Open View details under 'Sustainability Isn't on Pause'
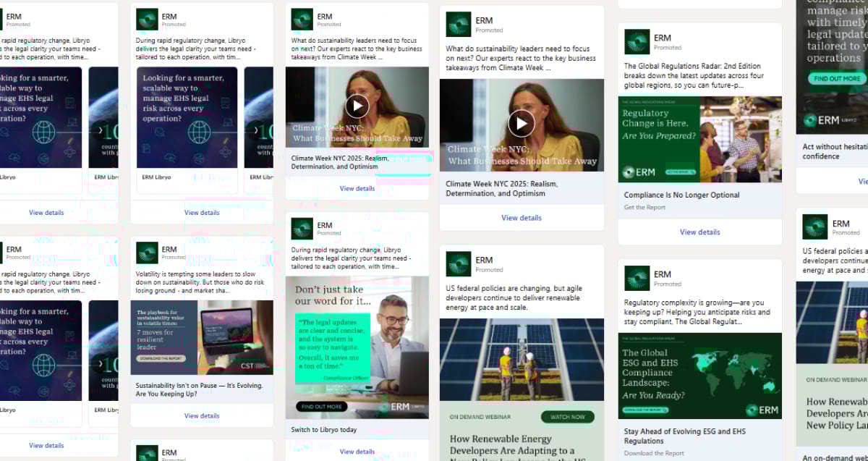The width and height of the screenshot is (868, 461). 202,416
